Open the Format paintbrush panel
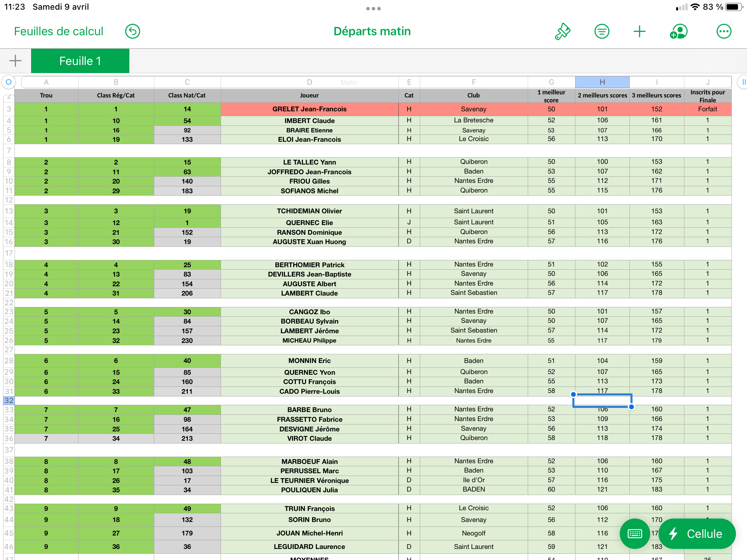Image resolution: width=747 pixels, height=560 pixels. 562,31
